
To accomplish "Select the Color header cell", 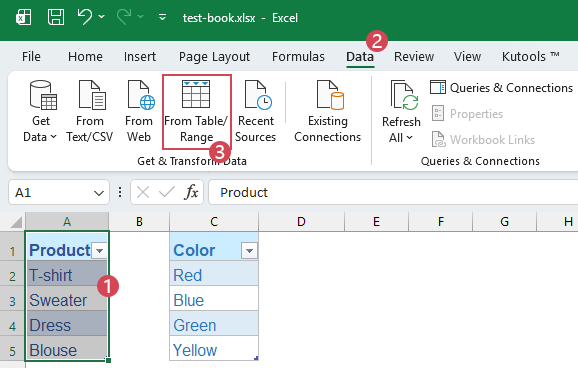I will point(214,246).
